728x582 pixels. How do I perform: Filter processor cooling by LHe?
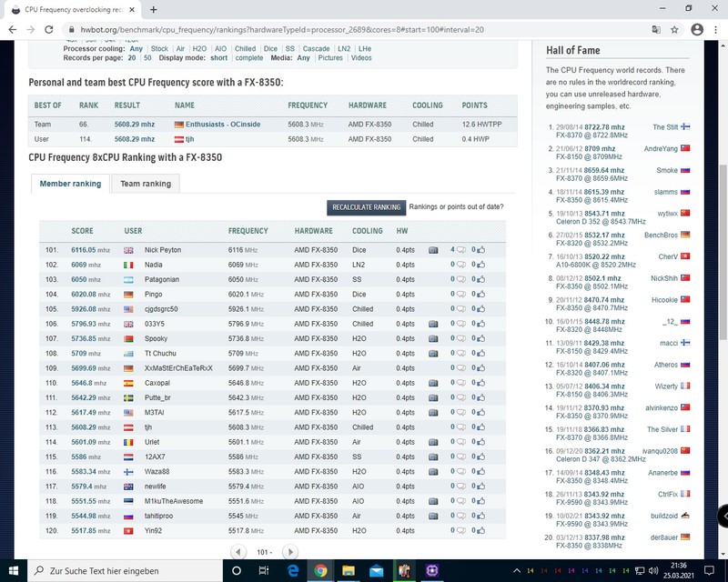click(x=365, y=49)
